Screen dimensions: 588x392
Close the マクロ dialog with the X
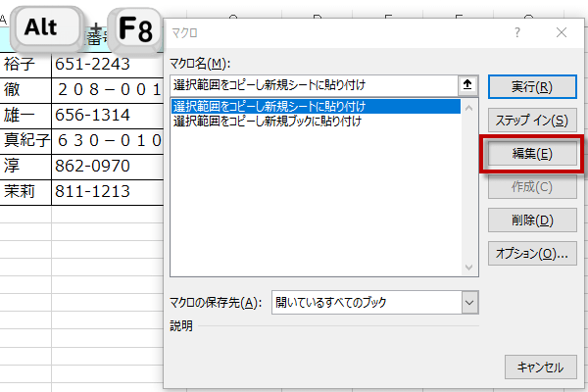click(561, 32)
